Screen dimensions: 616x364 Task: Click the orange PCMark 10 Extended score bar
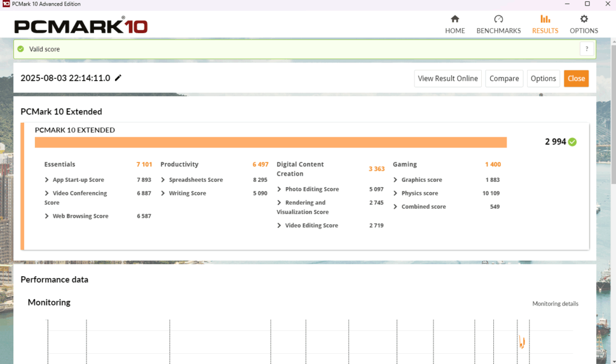click(271, 143)
